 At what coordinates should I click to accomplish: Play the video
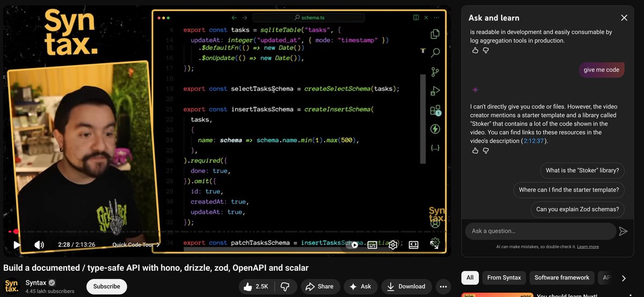pyautogui.click(x=17, y=245)
